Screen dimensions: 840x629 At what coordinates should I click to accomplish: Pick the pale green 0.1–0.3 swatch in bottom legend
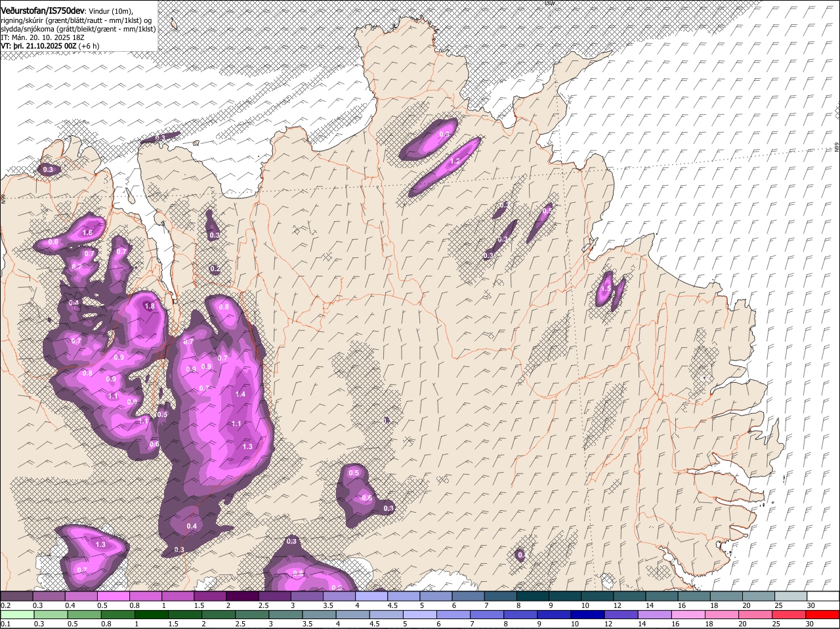(x=17, y=615)
